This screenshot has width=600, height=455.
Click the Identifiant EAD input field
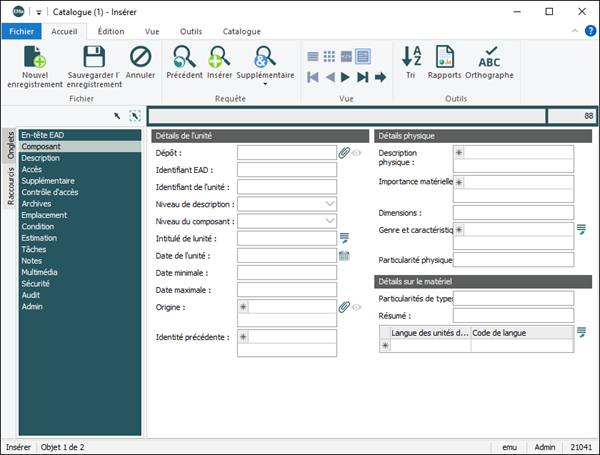[x=286, y=170]
